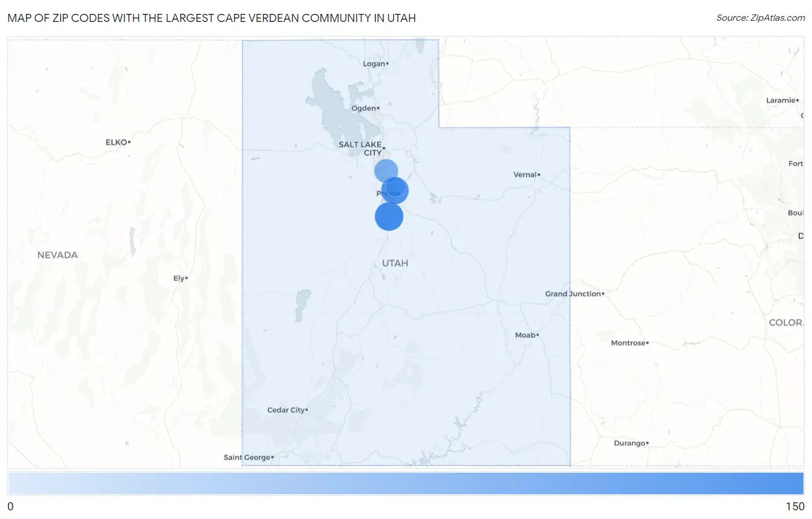The image size is (812, 519).
Task: Click the 'Ogden' city label
Action: point(365,108)
